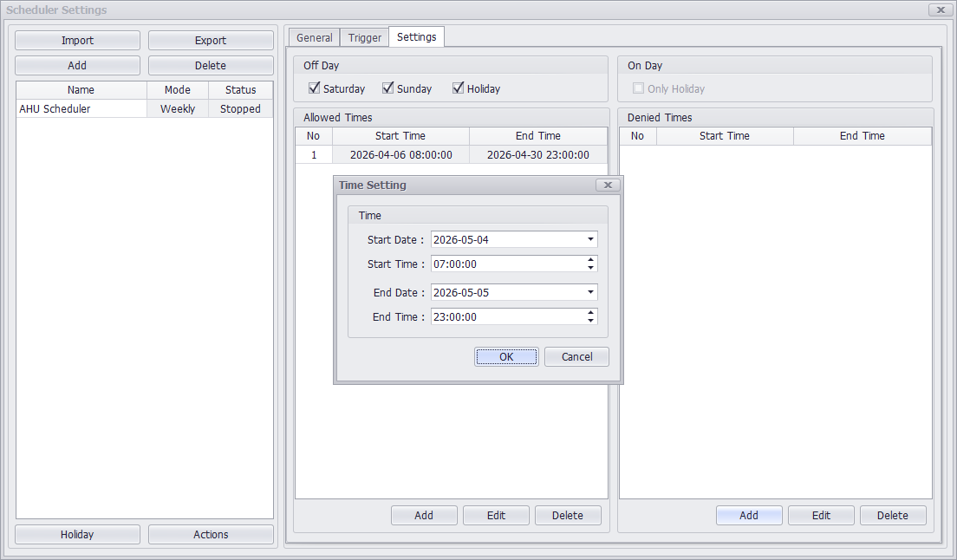Click the Export button
Viewport: 957px width, 560px height.
pos(211,41)
